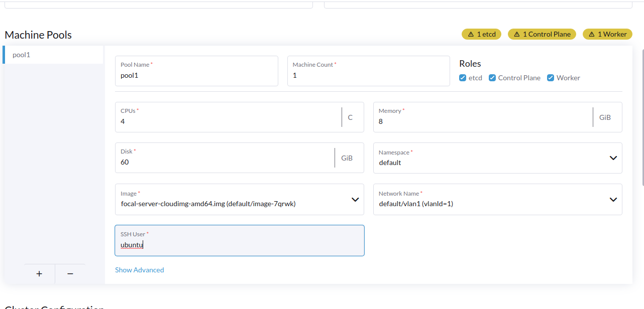The image size is (644, 309).
Task: Click the minus icon to remove the pool
Action: [x=70, y=274]
